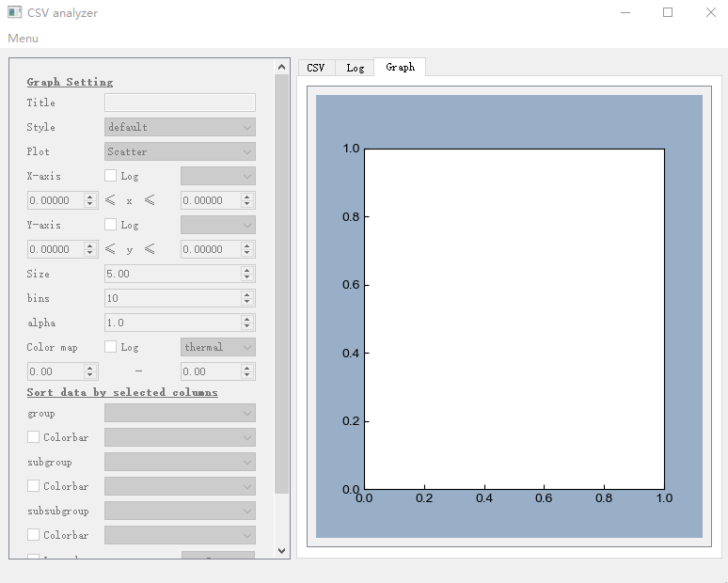The height and width of the screenshot is (583, 728).
Task: Click the X-axis maximum value field
Action: click(x=211, y=200)
